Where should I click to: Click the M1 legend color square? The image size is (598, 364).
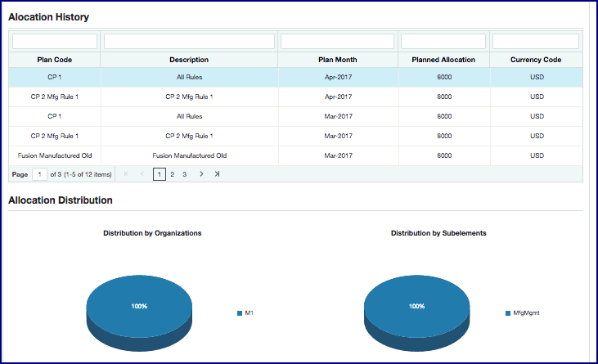(x=240, y=313)
